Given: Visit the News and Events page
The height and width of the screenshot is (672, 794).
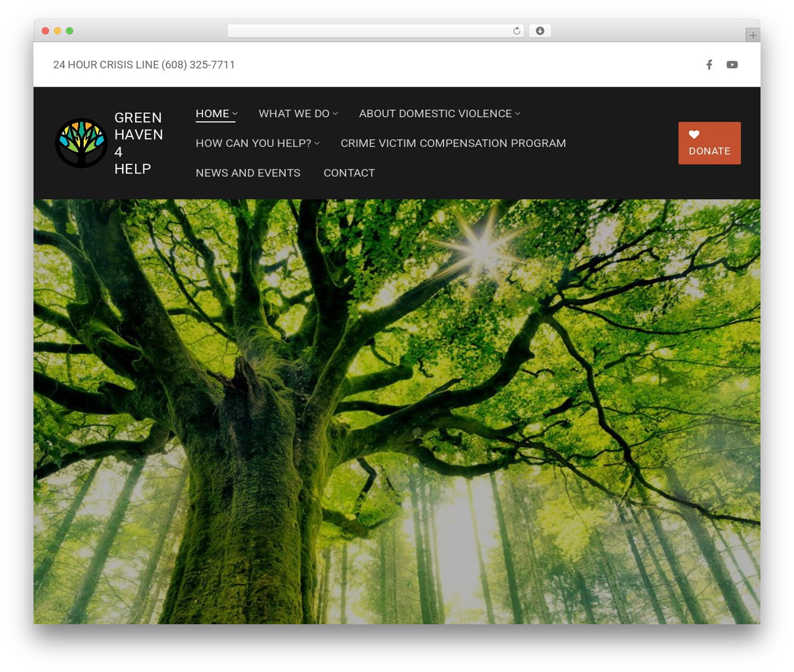Looking at the screenshot, I should tap(248, 173).
